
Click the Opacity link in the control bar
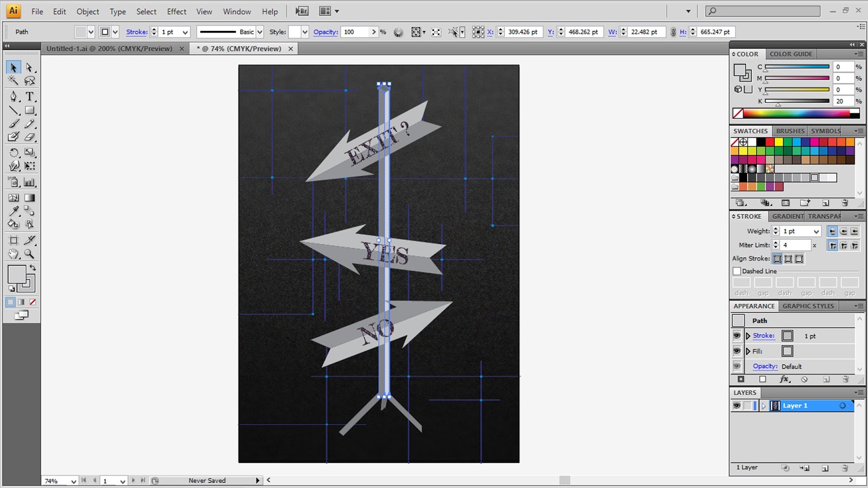(x=325, y=31)
